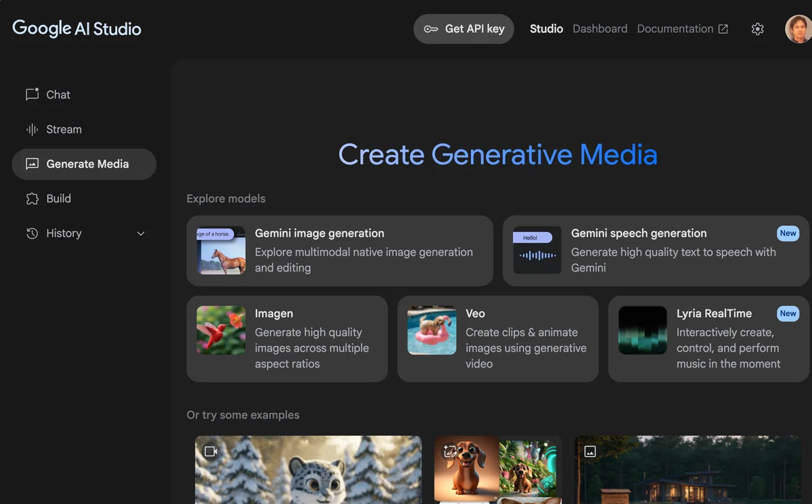812x504 pixels.
Task: Click the Stream waveform icon
Action: coord(32,129)
